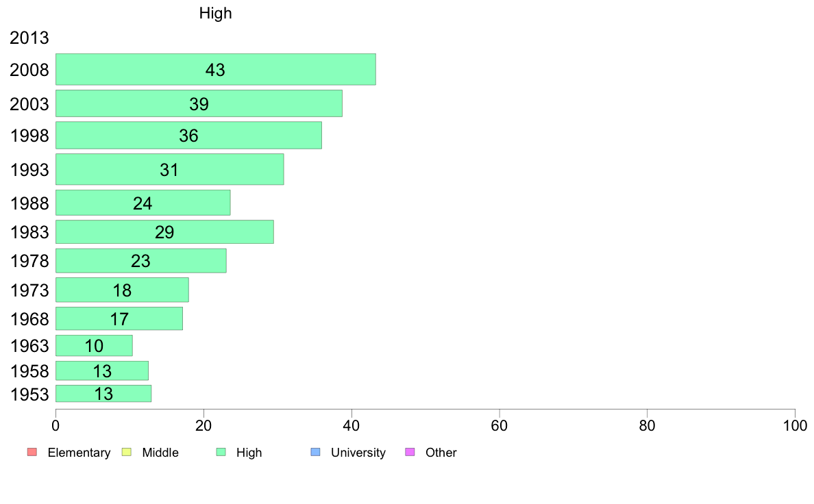The width and height of the screenshot is (814, 504).
Task: Click the High chart title
Action: point(215,14)
